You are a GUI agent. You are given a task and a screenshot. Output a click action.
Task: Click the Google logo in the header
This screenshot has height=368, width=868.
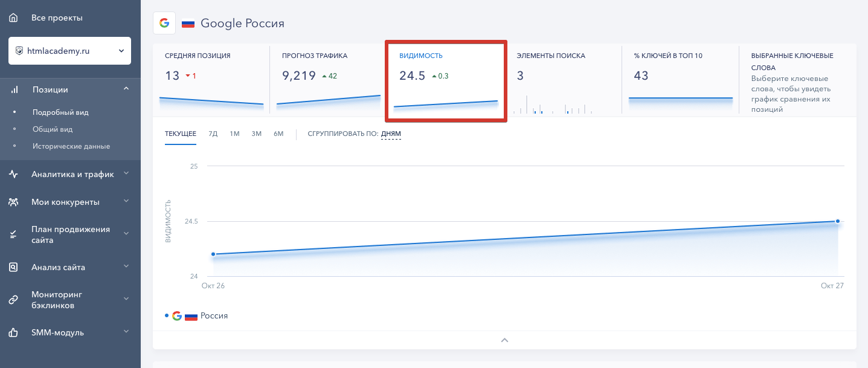[x=164, y=23]
